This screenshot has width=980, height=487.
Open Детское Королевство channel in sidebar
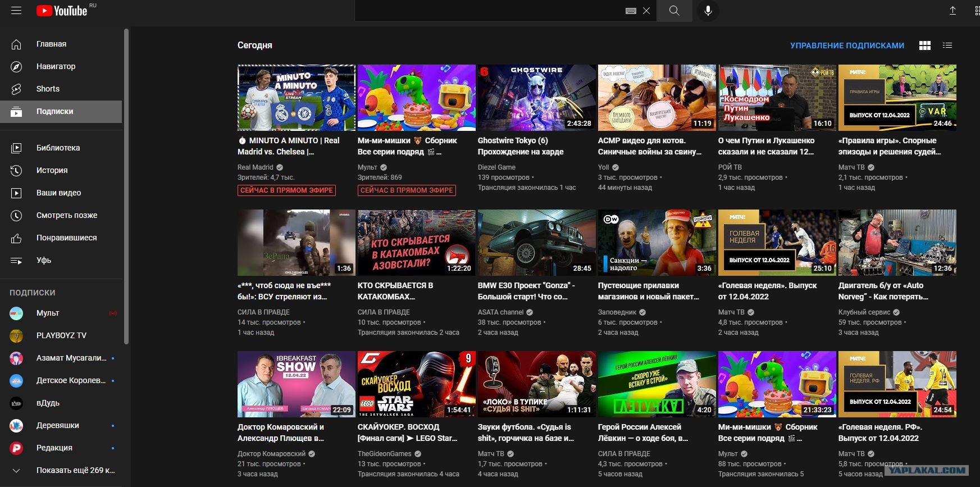(x=61, y=380)
